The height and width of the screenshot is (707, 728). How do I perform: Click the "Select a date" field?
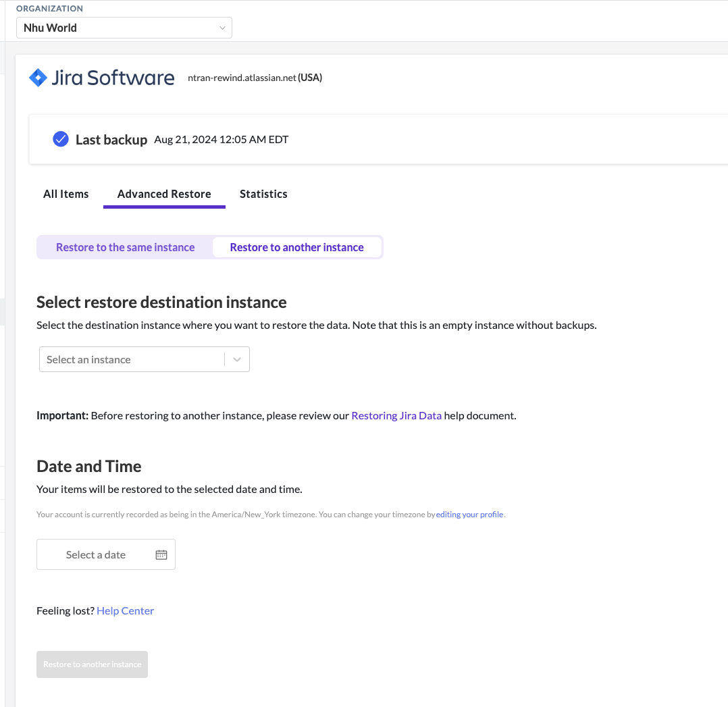95,554
